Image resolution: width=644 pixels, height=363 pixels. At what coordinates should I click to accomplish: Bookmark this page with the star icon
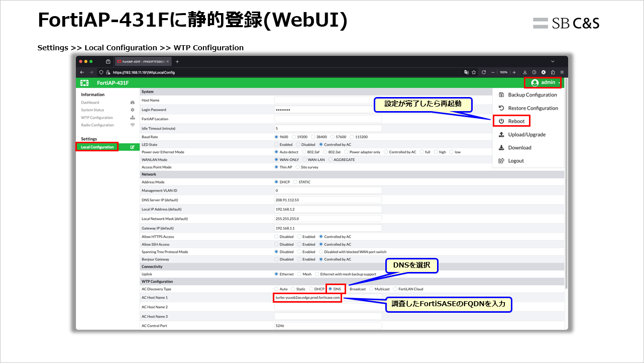tap(474, 72)
